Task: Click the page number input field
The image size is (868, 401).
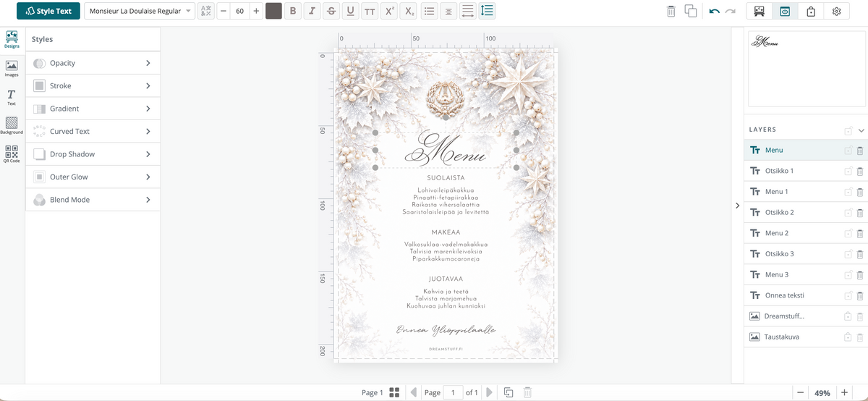Action: 453,392
